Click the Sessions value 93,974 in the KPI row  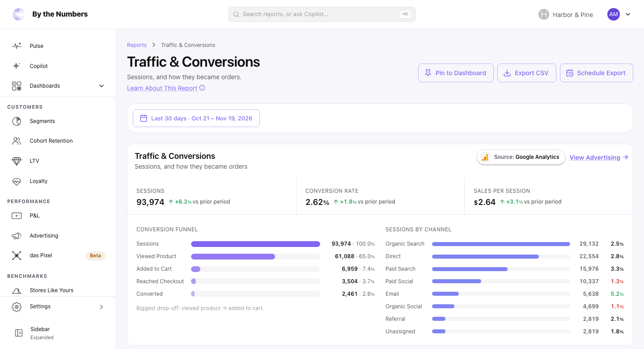[150, 202]
